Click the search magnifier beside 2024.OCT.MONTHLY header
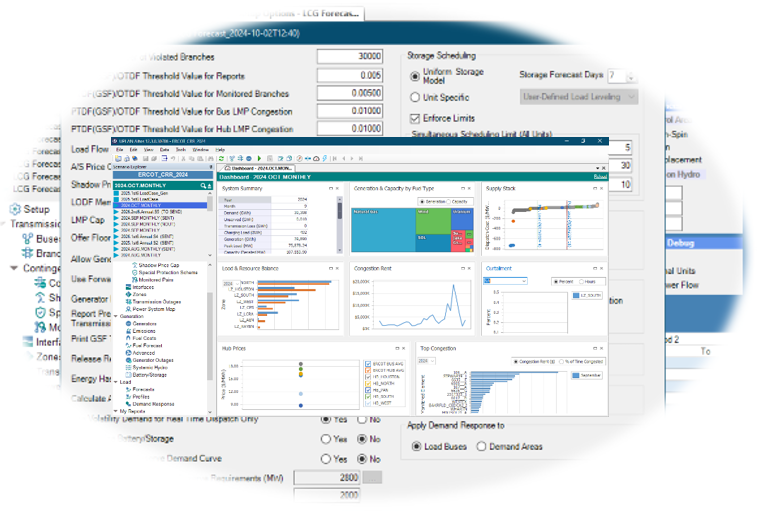This screenshot has height=515, width=764. pos(203,186)
